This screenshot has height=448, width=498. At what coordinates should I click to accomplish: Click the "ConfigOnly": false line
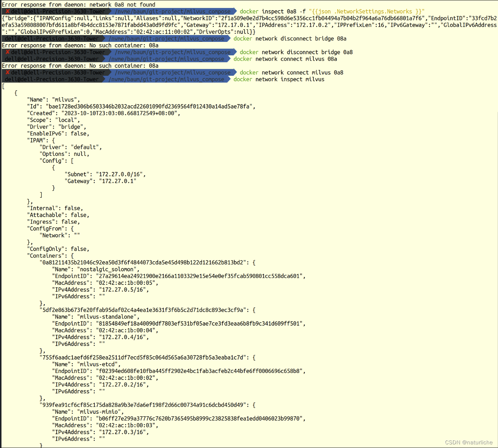[58, 249]
